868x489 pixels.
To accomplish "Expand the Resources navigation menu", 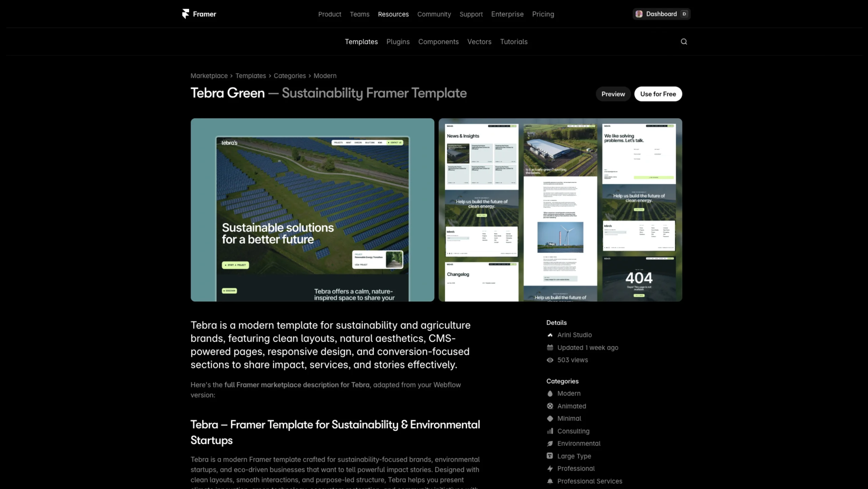I will (x=393, y=14).
